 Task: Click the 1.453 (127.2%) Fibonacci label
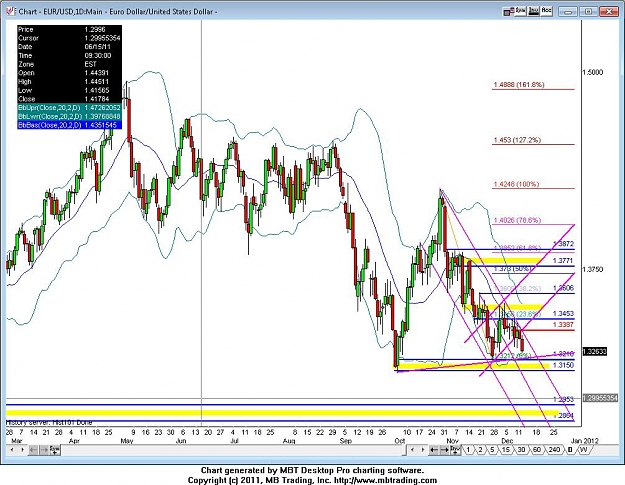(x=517, y=140)
